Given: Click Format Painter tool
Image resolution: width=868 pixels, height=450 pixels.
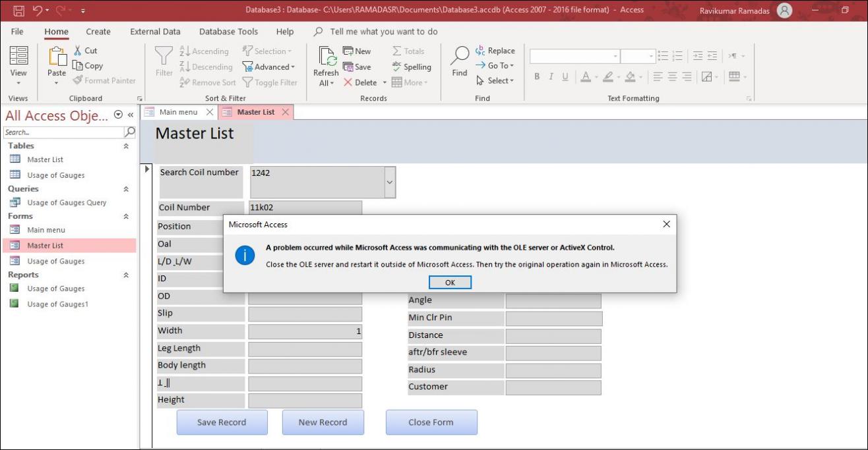Looking at the screenshot, I should point(104,81).
